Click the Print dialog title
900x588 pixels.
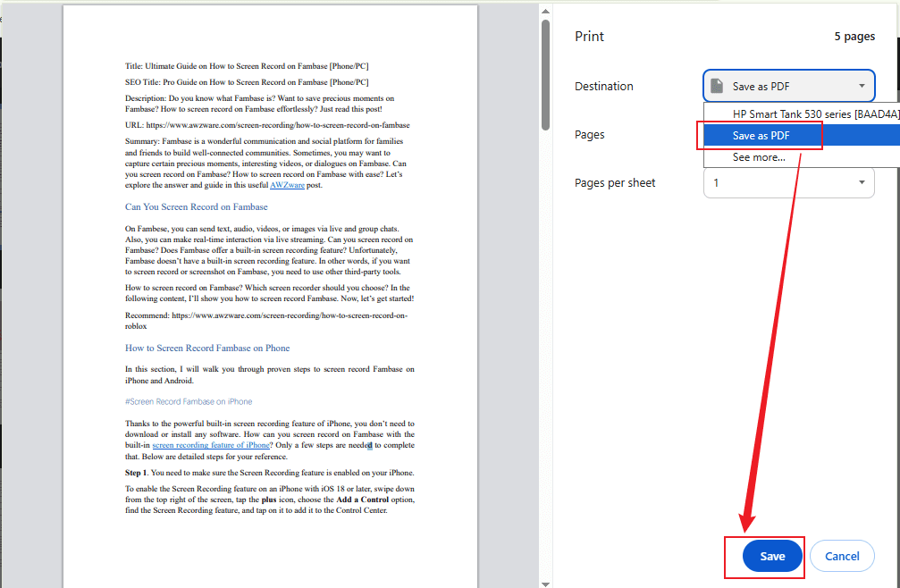588,37
